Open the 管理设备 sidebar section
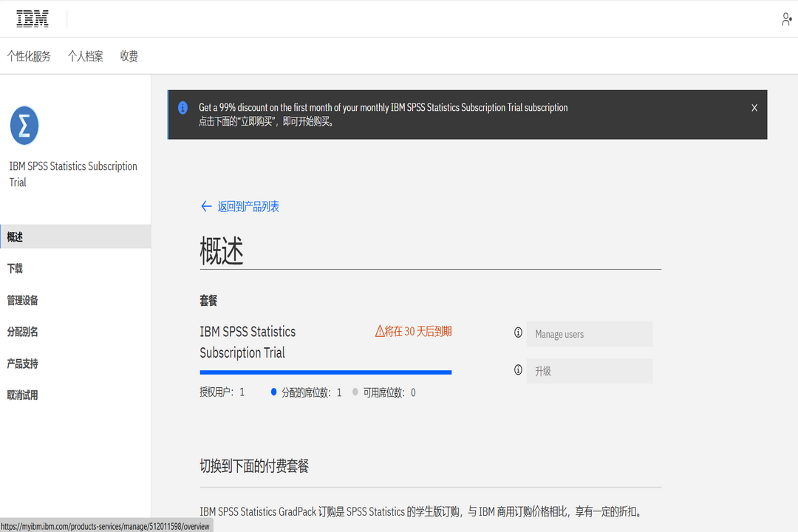The width and height of the screenshot is (798, 532). 24,300
